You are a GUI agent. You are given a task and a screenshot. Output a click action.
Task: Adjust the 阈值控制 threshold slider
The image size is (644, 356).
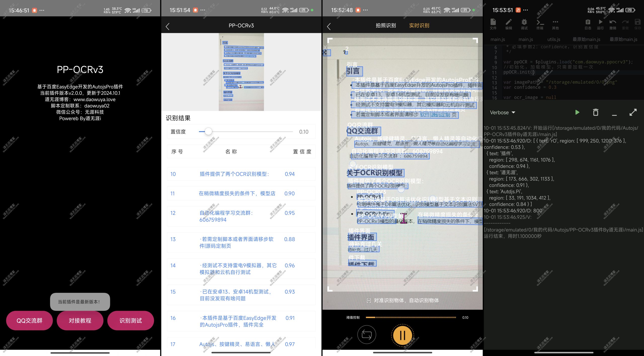coord(411,318)
